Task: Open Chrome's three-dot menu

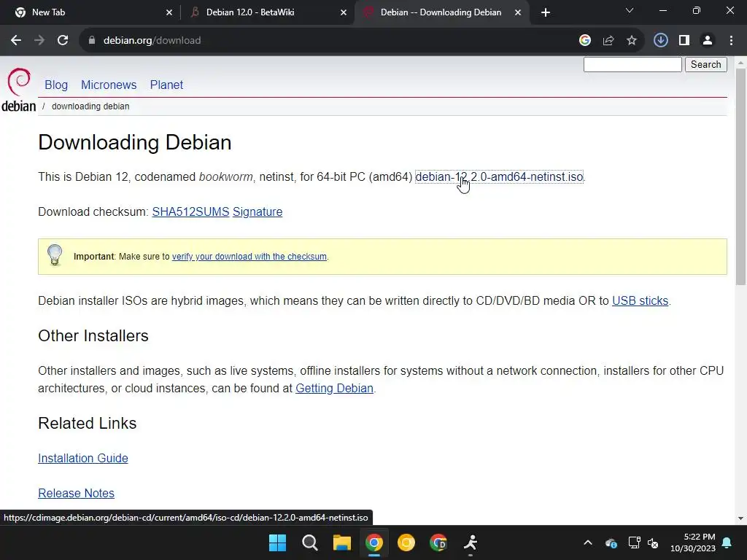Action: 731,41
